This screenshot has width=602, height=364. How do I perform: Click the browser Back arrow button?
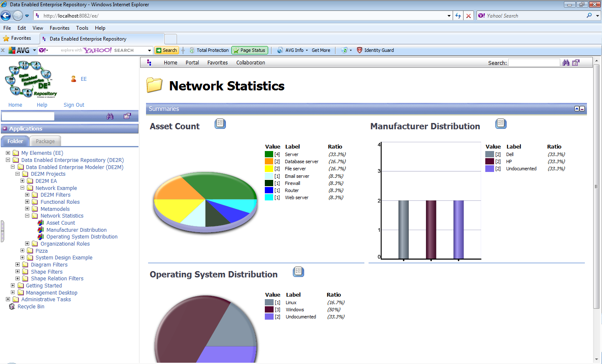[x=6, y=16]
